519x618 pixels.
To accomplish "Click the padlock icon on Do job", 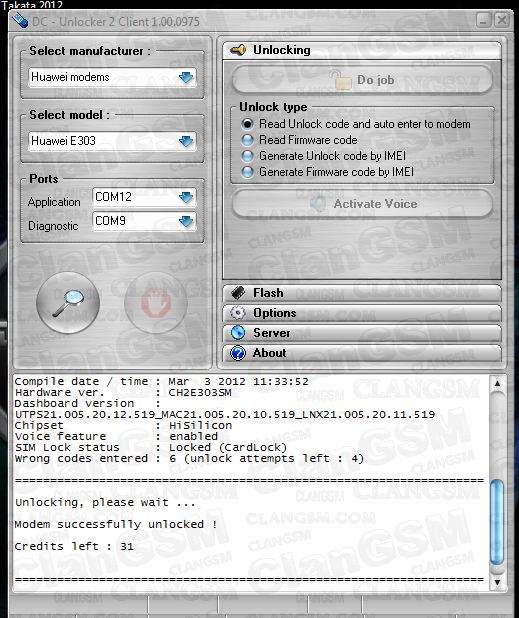I will pyautogui.click(x=341, y=80).
